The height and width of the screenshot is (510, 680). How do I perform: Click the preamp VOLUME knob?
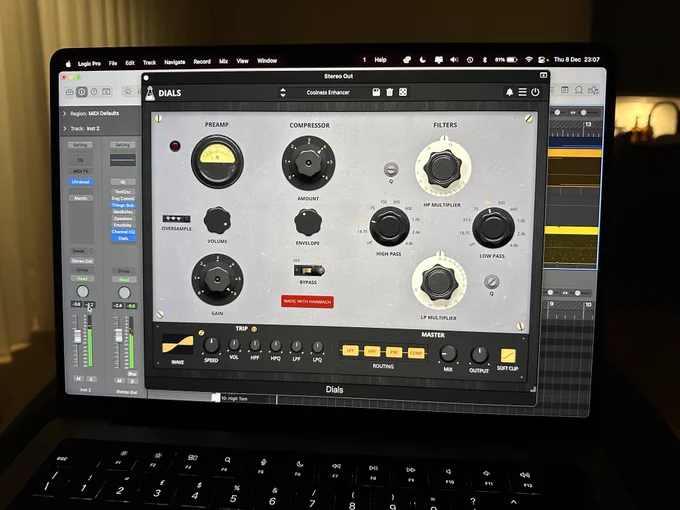coord(217,220)
